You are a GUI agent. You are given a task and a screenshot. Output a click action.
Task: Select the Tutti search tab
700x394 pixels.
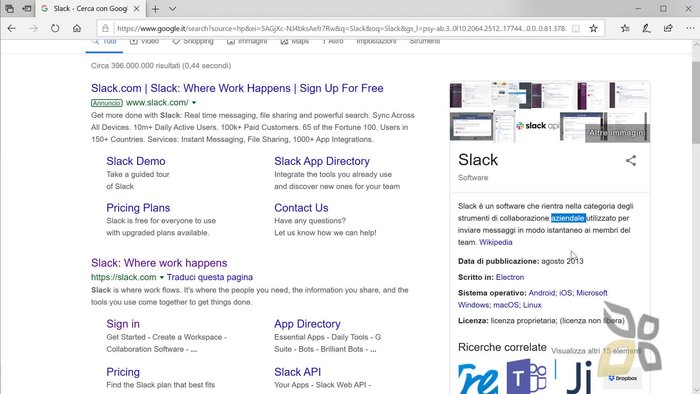point(104,42)
